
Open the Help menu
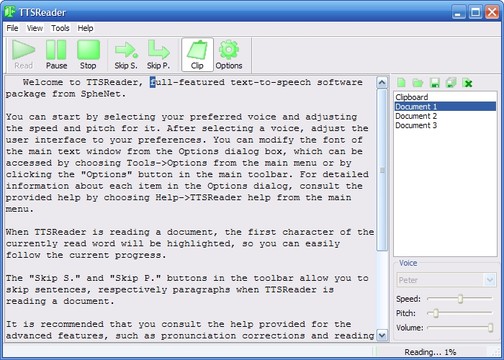tap(85, 28)
